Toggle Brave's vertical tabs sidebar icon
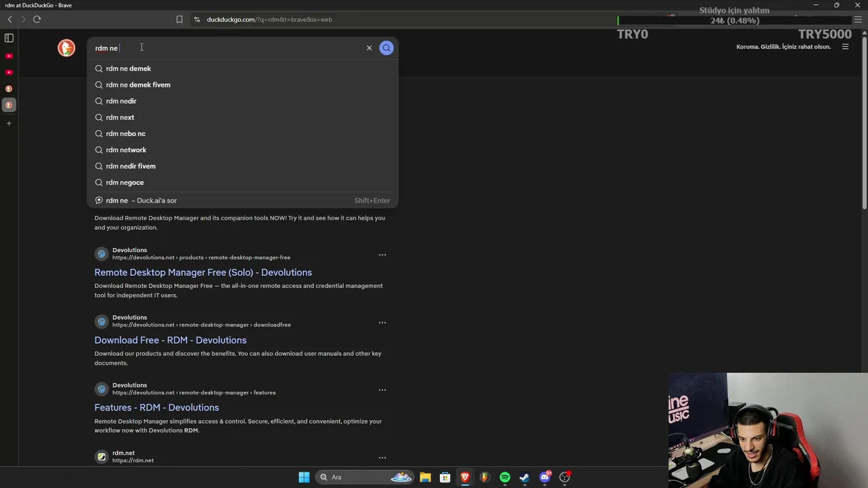868x488 pixels. 9,38
